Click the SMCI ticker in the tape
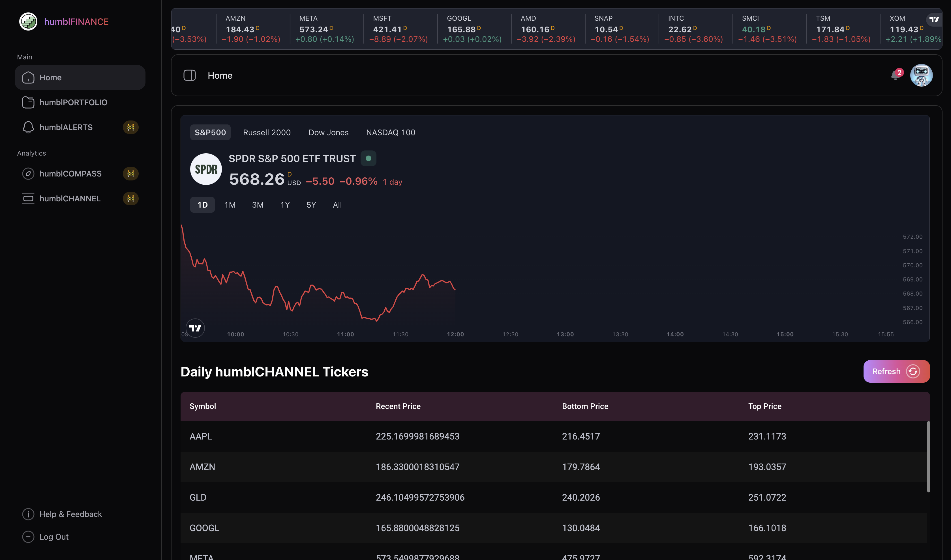This screenshot has height=560, width=951. coord(769,29)
